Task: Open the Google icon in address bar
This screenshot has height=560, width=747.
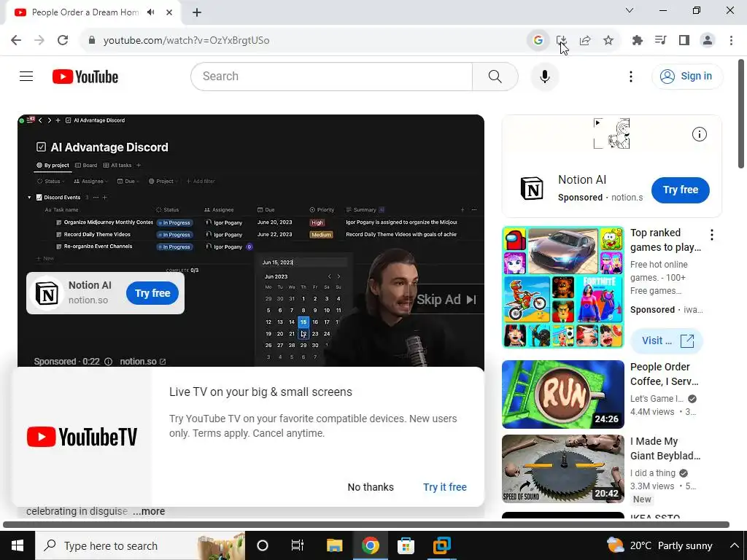Action: click(538, 41)
